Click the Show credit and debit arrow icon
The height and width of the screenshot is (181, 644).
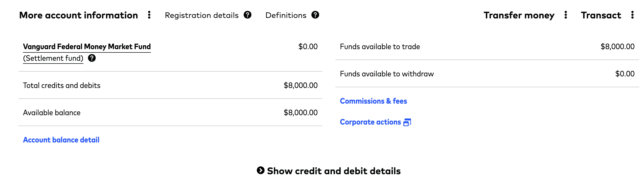(x=261, y=170)
